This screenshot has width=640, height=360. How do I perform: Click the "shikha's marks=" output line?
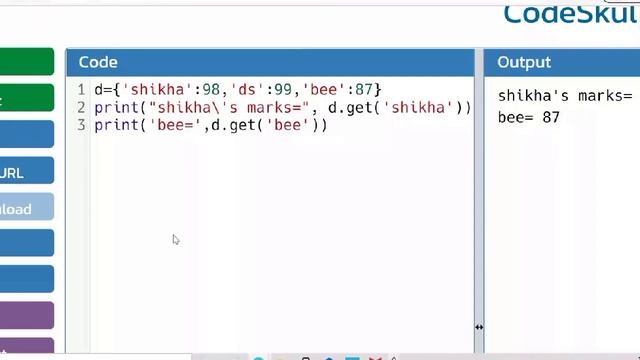tap(565, 96)
